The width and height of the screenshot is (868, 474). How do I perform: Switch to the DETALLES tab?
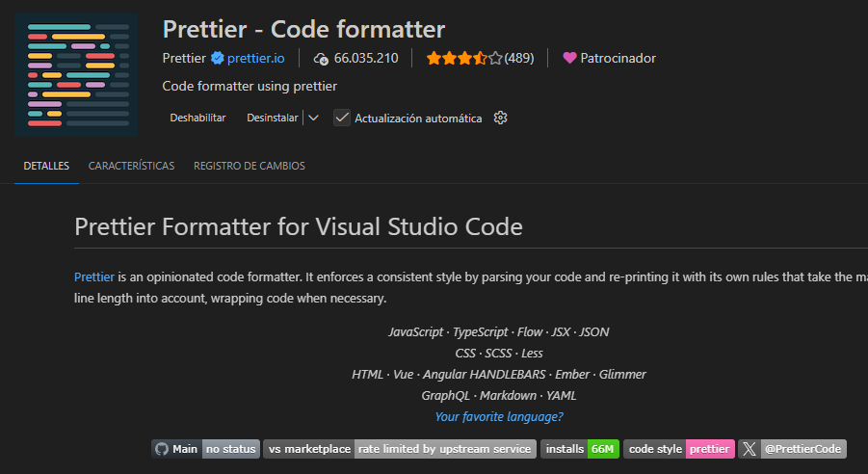click(46, 166)
